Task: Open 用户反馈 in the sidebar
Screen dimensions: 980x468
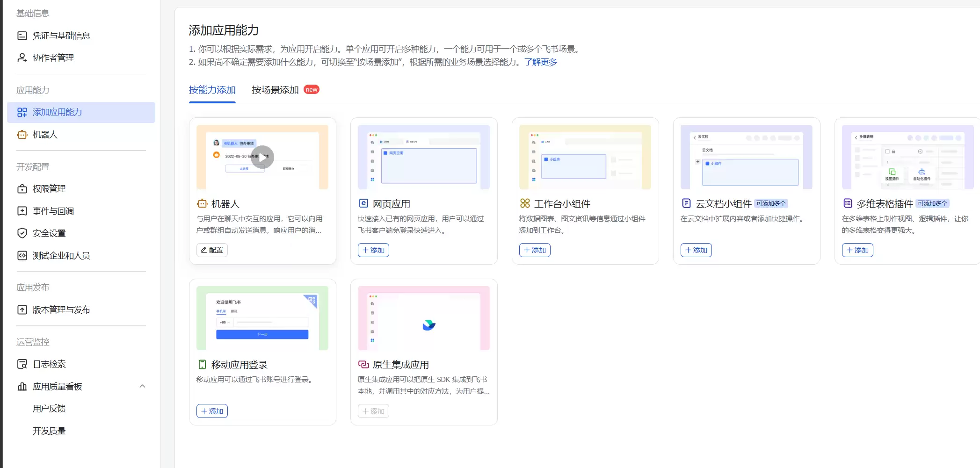Action: point(49,408)
